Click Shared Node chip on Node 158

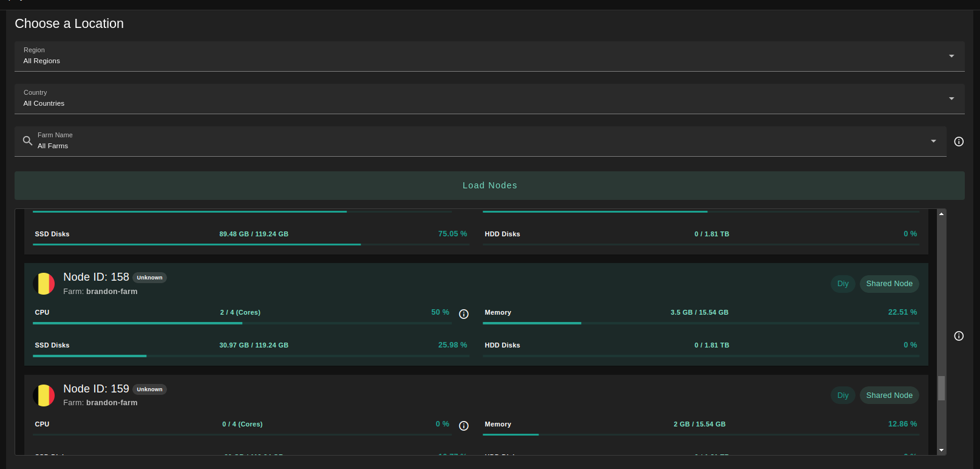tap(889, 284)
